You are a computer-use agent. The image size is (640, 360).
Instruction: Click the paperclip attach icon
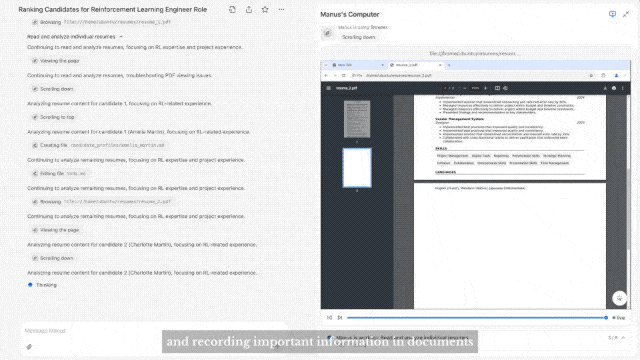[29, 347]
